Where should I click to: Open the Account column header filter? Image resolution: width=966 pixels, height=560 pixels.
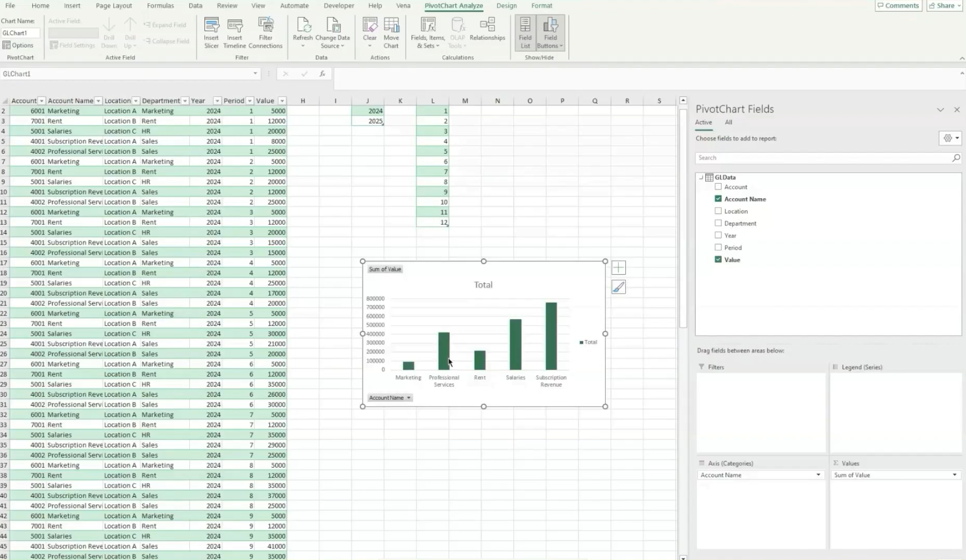click(x=41, y=100)
